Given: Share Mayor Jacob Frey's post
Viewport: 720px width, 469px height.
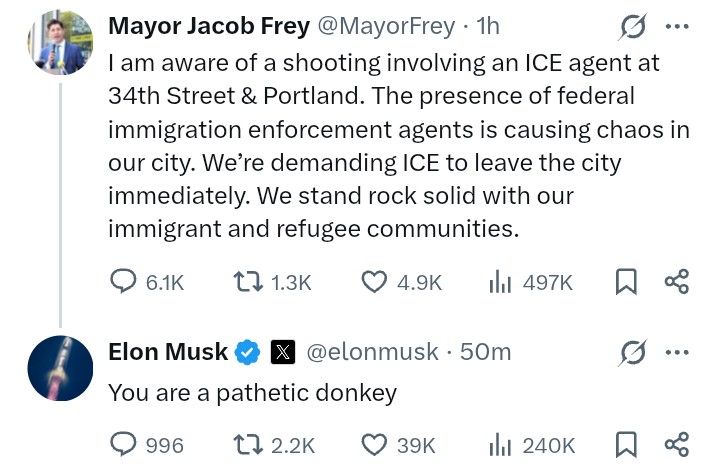Looking at the screenshot, I should coord(677,282).
